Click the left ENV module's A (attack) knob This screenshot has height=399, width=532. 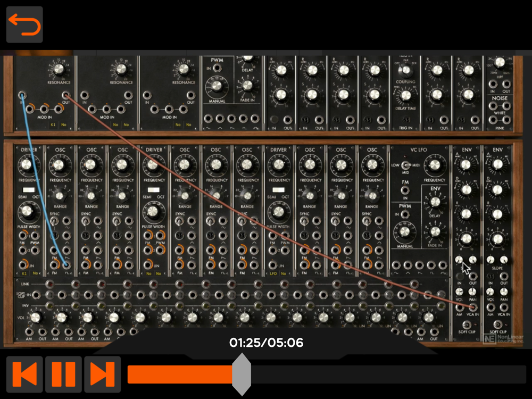coord(465,164)
